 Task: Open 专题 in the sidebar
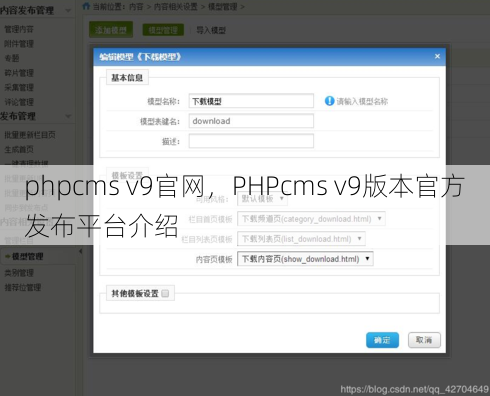12,58
